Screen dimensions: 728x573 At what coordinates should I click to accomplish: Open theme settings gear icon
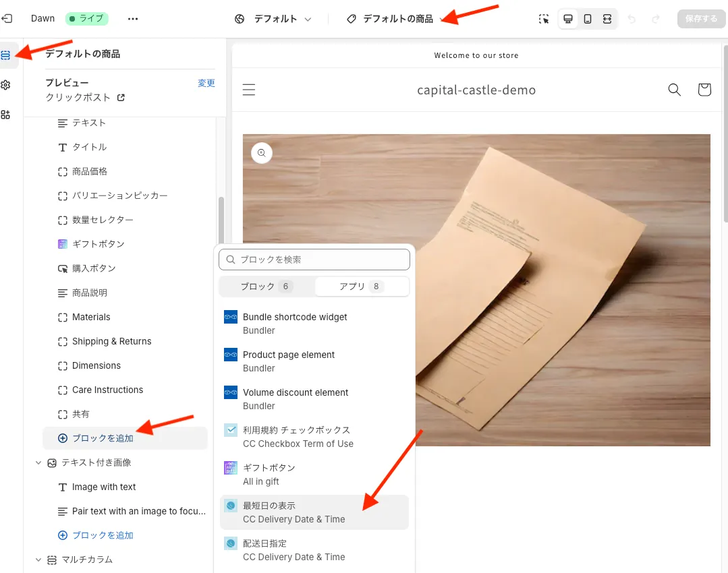click(x=6, y=85)
